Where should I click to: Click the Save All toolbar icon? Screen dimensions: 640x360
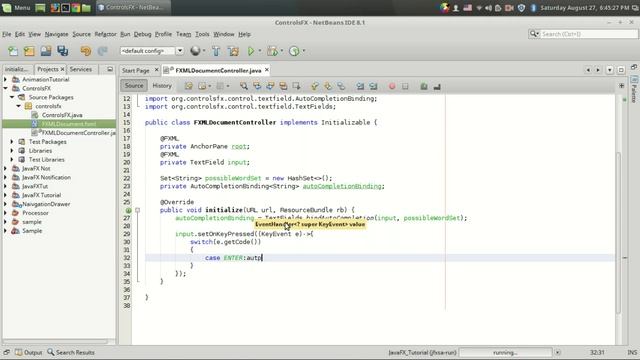62,51
